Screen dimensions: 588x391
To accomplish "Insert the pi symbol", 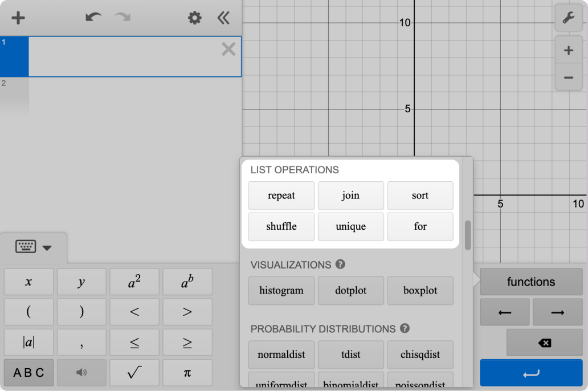I will (187, 372).
